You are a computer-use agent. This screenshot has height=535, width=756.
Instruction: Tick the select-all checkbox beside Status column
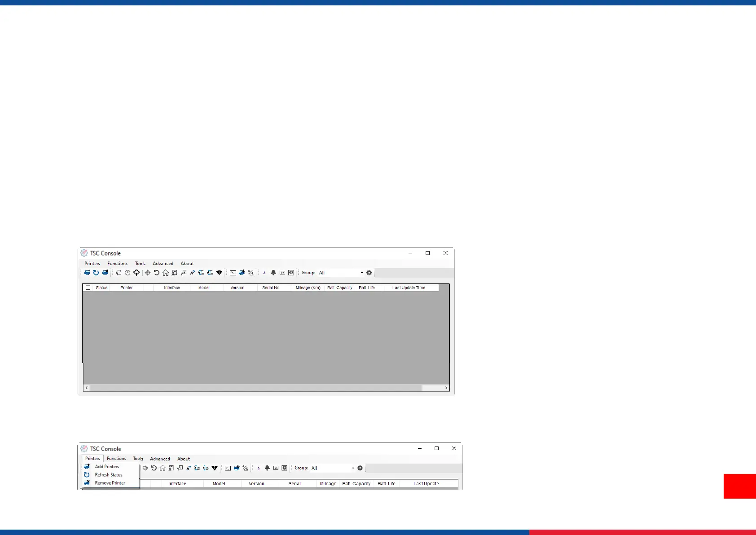[88, 287]
